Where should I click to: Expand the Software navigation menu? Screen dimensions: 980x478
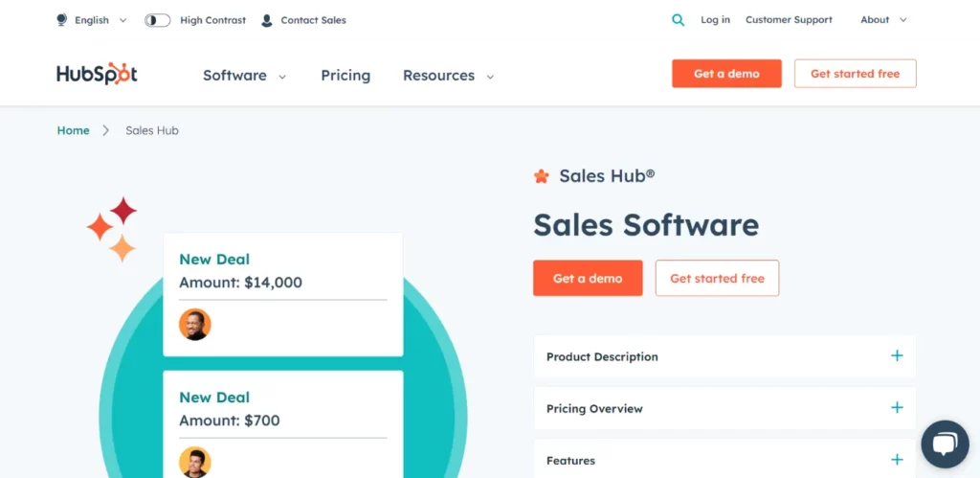click(x=244, y=76)
